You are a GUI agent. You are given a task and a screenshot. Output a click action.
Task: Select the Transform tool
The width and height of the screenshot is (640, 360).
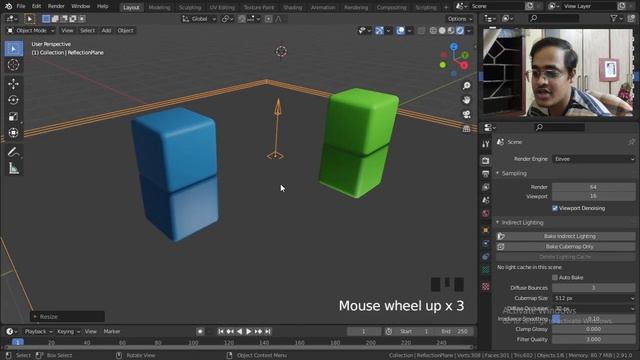(13, 133)
